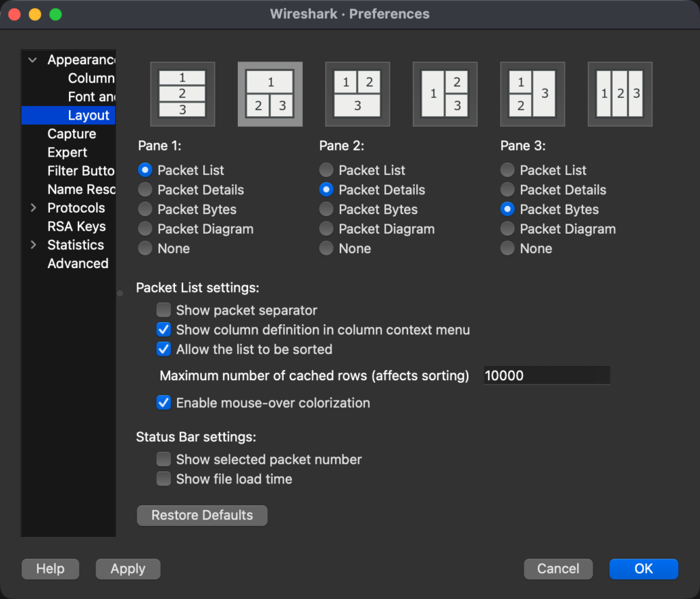Screen dimensions: 700x599
Task: Click the Restore Defaults button
Action: (x=202, y=516)
